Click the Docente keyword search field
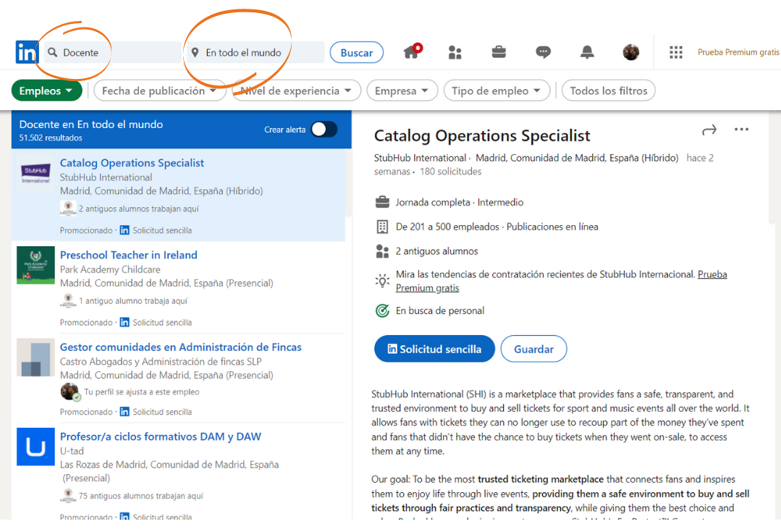781x532 pixels. pyautogui.click(x=113, y=52)
